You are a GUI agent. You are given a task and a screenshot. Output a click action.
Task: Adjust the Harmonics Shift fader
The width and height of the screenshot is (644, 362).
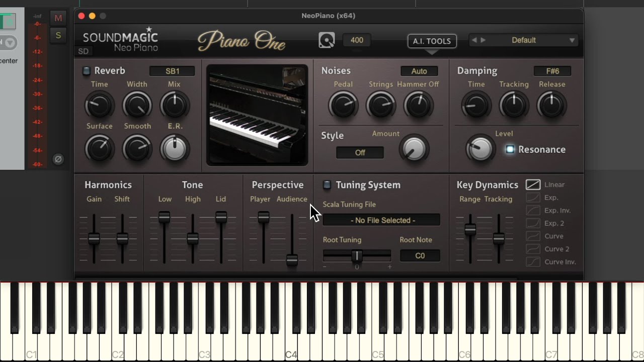[122, 239]
